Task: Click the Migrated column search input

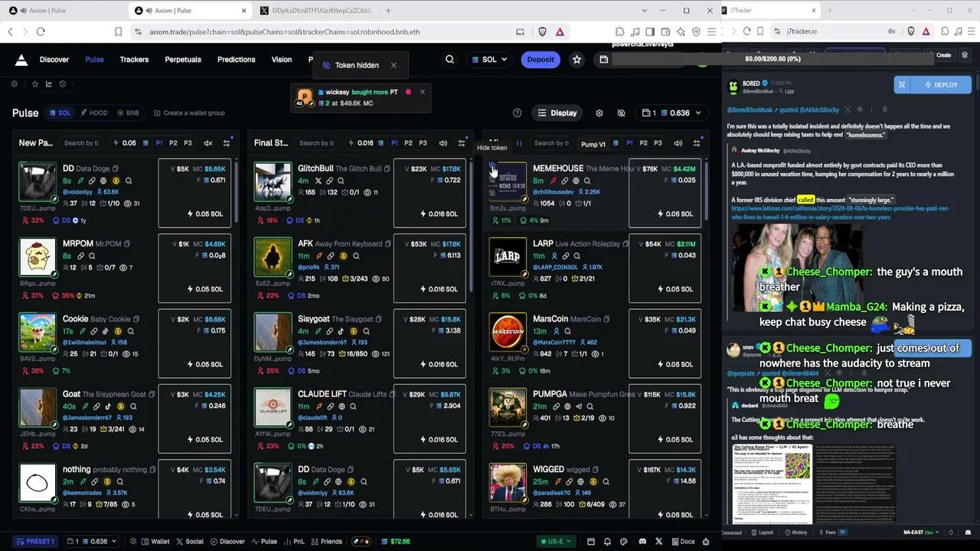Action: pyautogui.click(x=551, y=143)
